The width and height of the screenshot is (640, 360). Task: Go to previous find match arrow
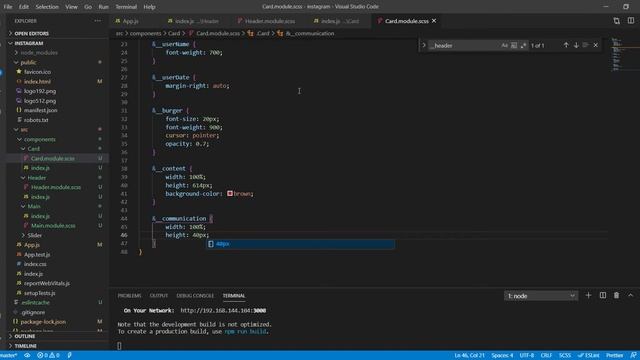coord(566,45)
